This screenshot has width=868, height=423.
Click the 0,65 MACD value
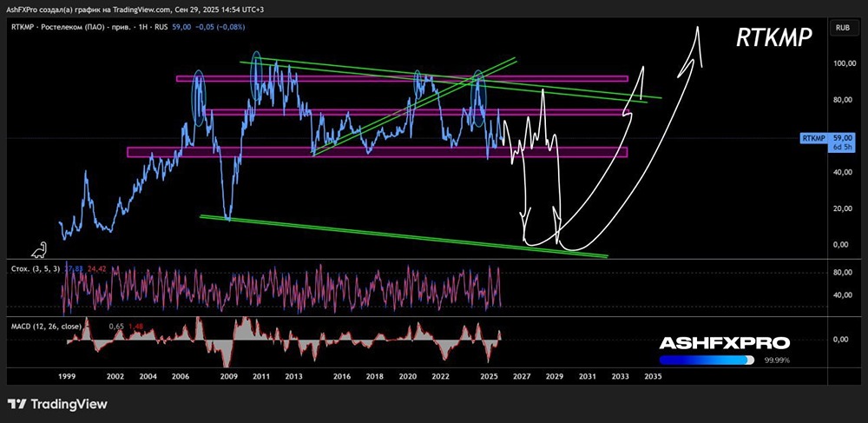116,327
